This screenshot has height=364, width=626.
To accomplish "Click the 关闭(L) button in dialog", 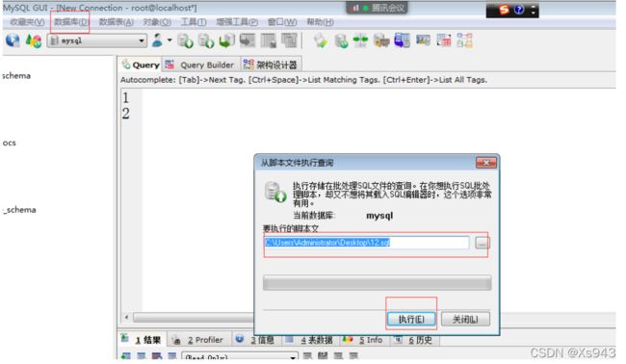I will click(465, 319).
